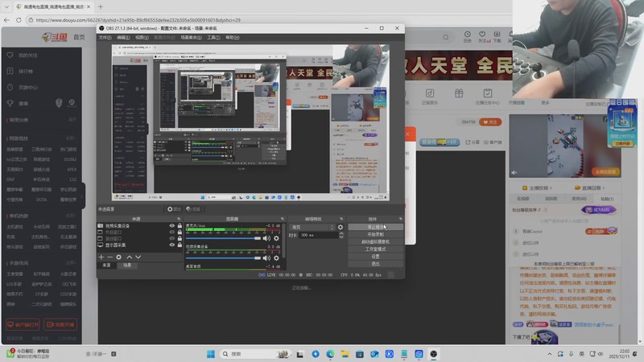Toggle visibility eye for 显示器采集 source
This screenshot has width=644, height=362.
pos(171,245)
